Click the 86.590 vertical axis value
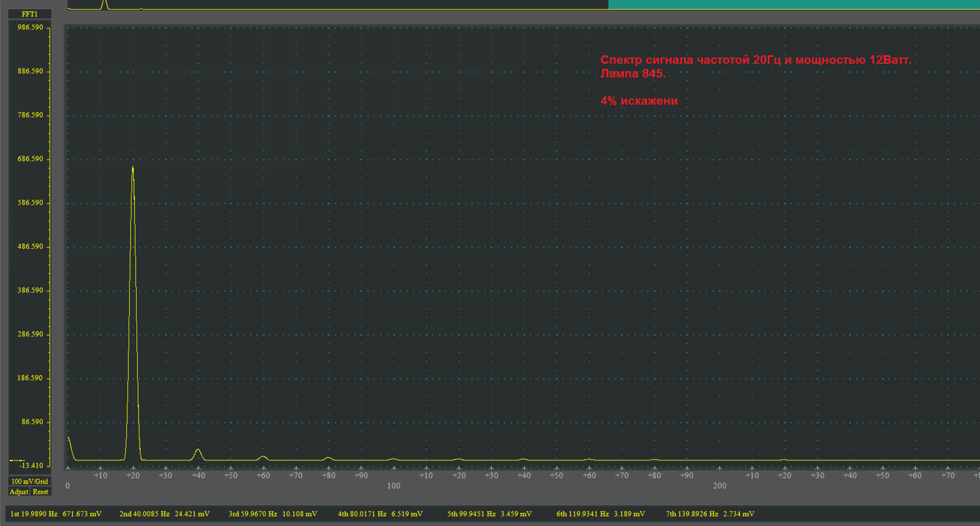Screen dimensions: 980x526 [x=32, y=422]
